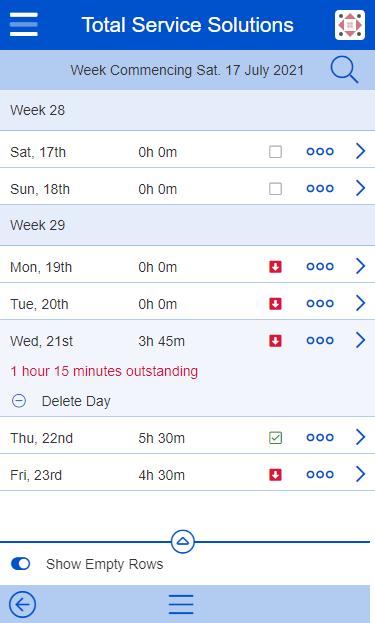Image resolution: width=375 pixels, height=623 pixels.
Task: Click the Week Commencing Sat. 17 July 2021 label
Action: click(187, 70)
